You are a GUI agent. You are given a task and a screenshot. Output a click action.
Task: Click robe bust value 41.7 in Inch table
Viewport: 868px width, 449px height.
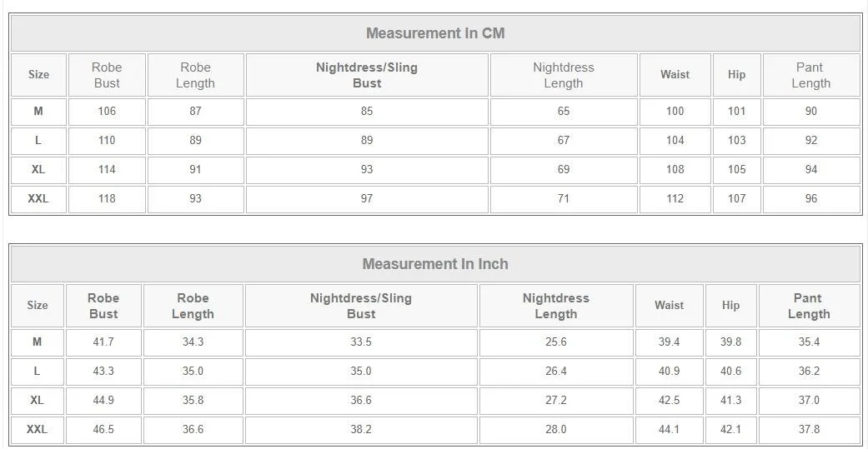point(103,342)
